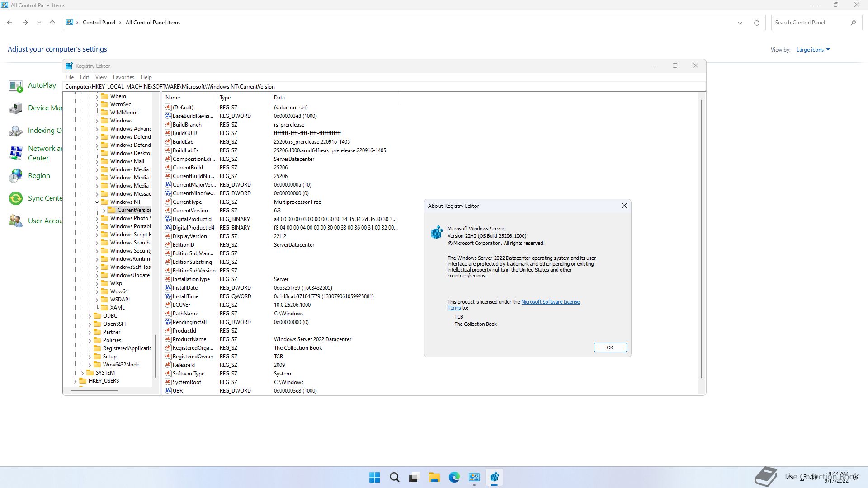Open the View menu in Registry Editor
868x488 pixels.
pos(101,77)
